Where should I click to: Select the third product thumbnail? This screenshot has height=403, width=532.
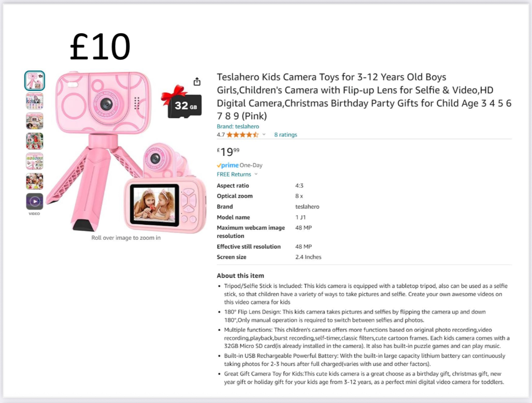click(35, 121)
